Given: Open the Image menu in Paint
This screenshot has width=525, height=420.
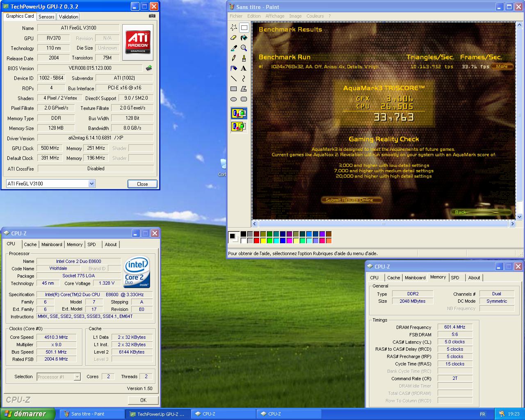Looking at the screenshot, I should coord(295,16).
